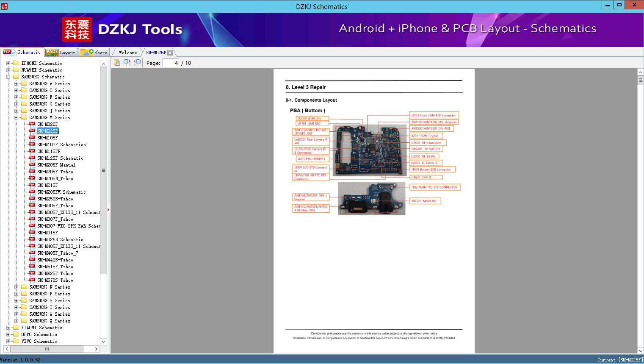Open the SM-M022F PDF file
This screenshot has height=364, width=644.
click(x=47, y=124)
